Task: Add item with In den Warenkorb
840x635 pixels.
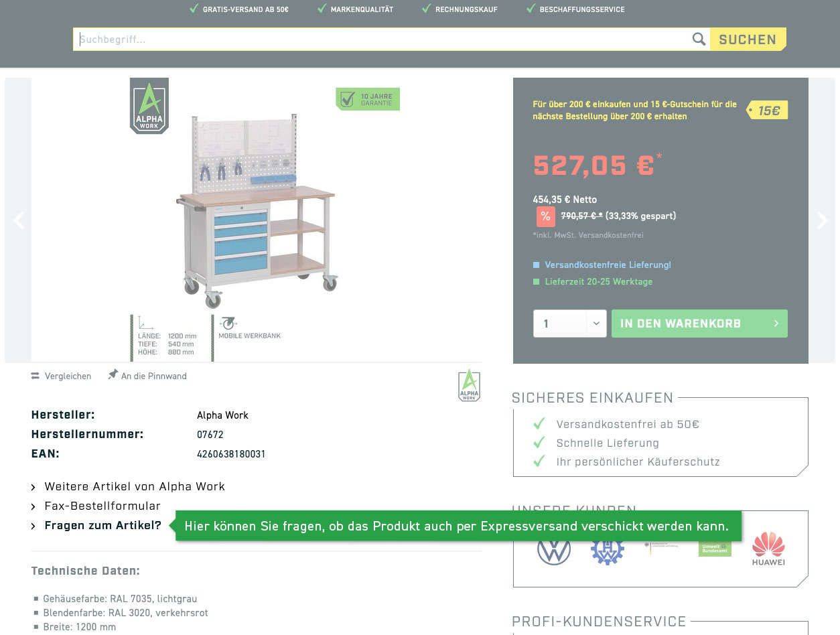Action: click(699, 324)
